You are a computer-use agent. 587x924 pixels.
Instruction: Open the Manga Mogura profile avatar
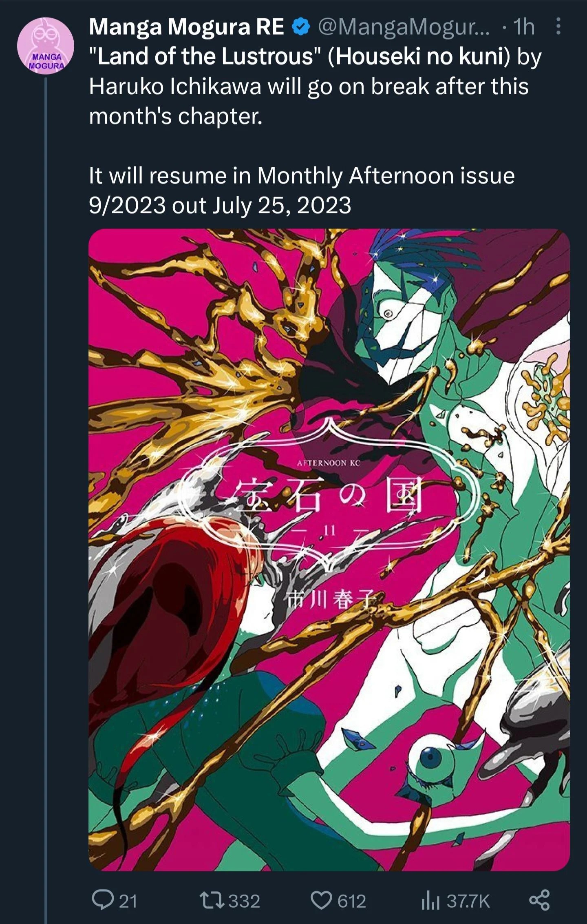coord(46,46)
